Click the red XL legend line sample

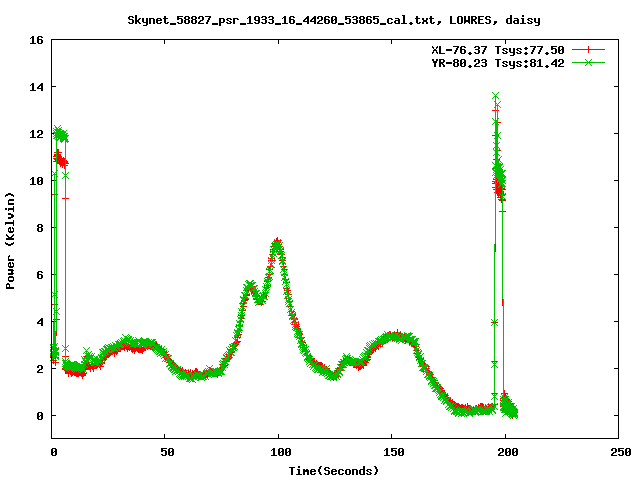(x=588, y=50)
